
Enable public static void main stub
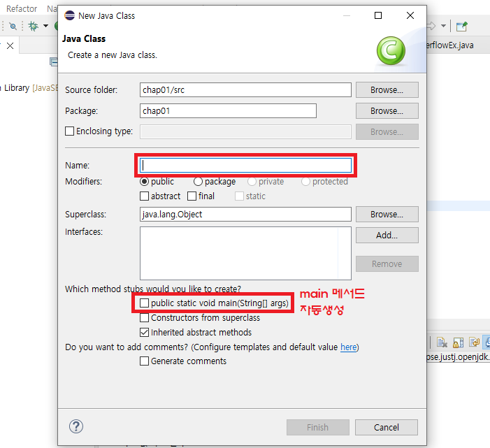click(145, 303)
